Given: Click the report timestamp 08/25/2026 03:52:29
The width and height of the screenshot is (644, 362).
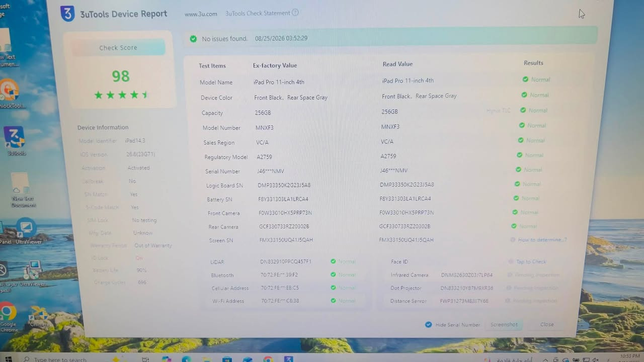Looking at the screenshot, I should [x=281, y=38].
